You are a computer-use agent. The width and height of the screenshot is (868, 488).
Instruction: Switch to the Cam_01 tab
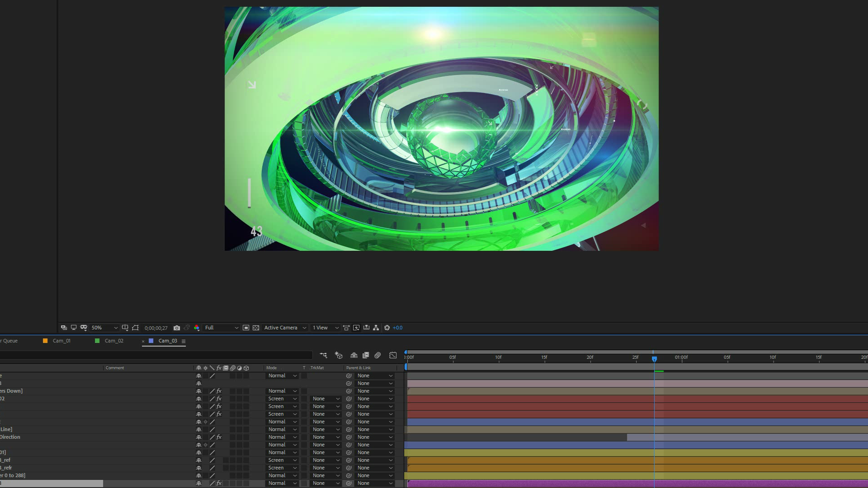(x=61, y=341)
